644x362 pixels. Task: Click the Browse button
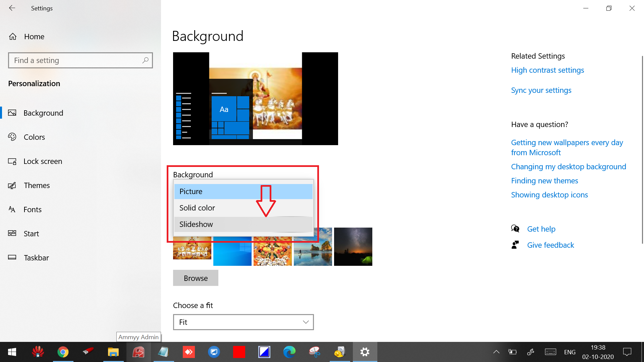(196, 278)
